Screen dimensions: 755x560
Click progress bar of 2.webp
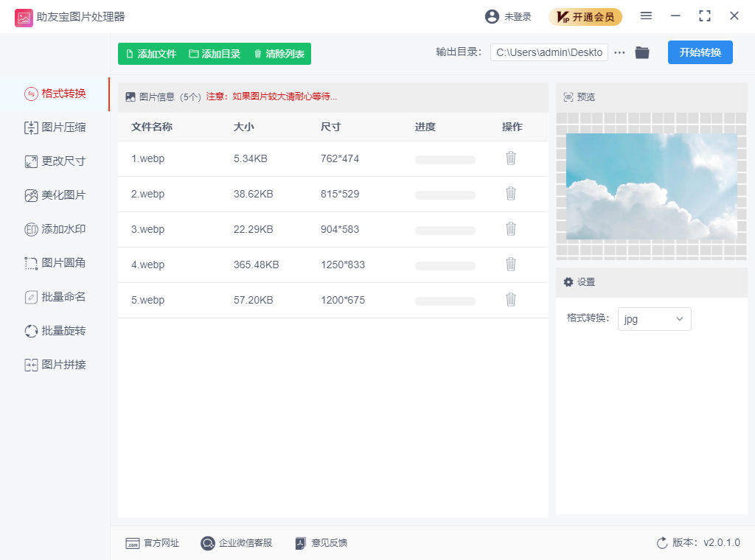click(445, 195)
